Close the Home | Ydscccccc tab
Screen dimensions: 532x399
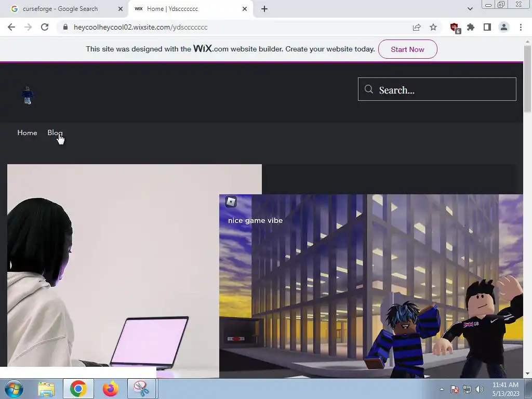point(245,9)
